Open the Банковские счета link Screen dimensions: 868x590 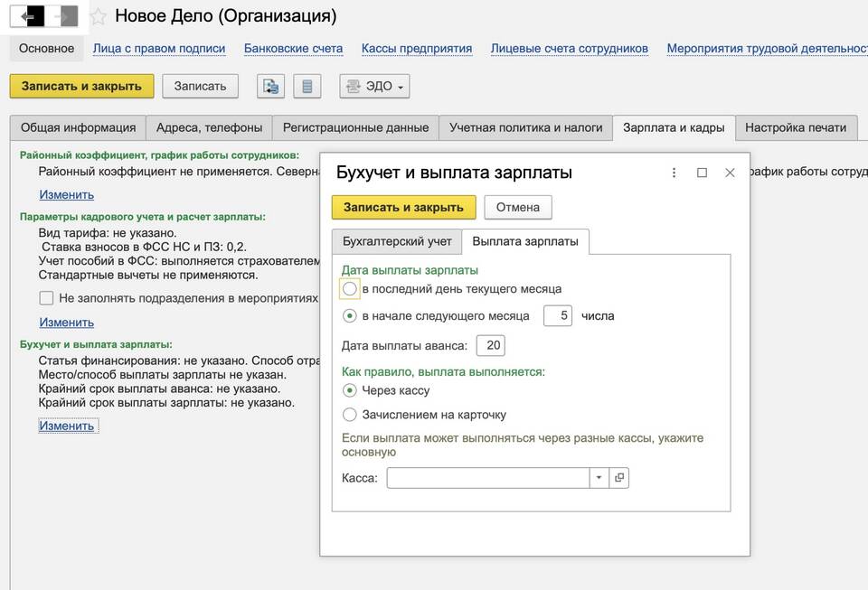tap(293, 48)
